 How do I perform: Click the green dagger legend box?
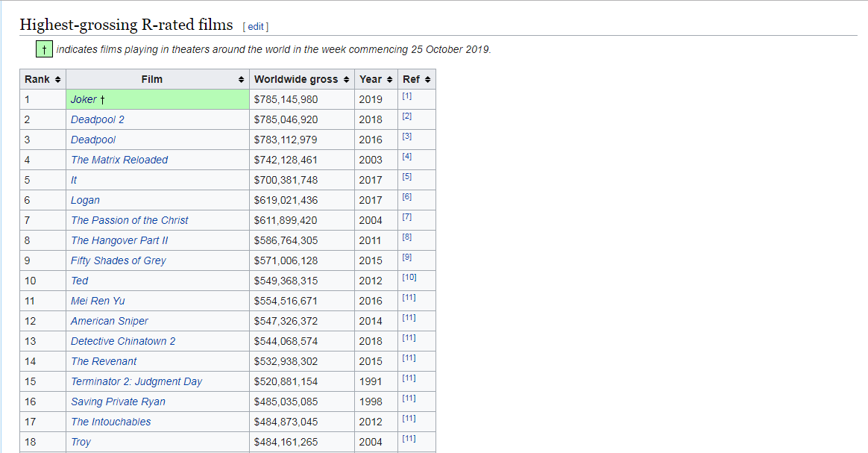click(x=45, y=49)
